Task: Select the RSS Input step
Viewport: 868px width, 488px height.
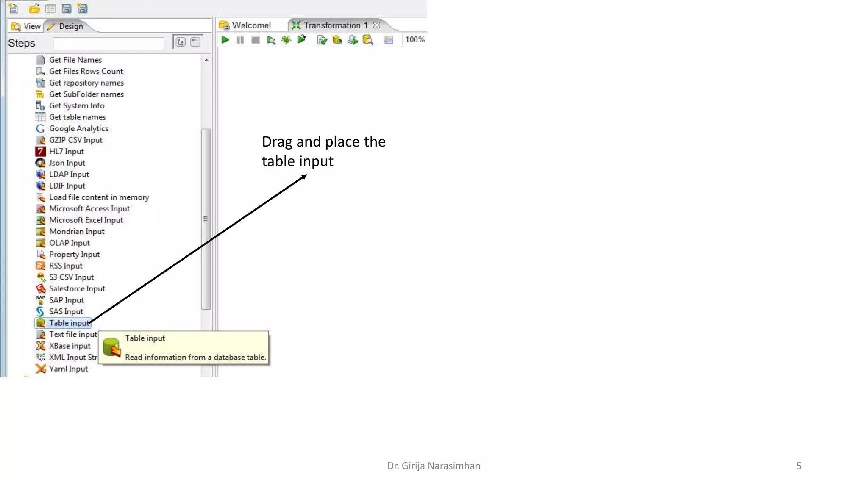Action: pos(66,266)
